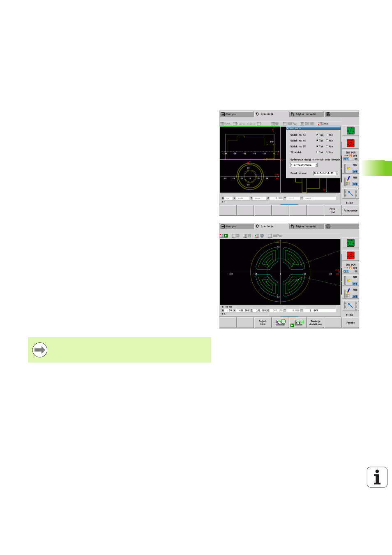Click the Pojed. blok softkey

pyautogui.click(x=263, y=323)
